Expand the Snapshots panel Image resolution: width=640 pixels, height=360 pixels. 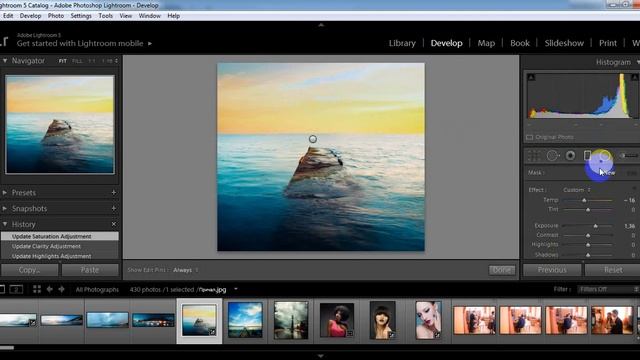[x=5, y=209]
